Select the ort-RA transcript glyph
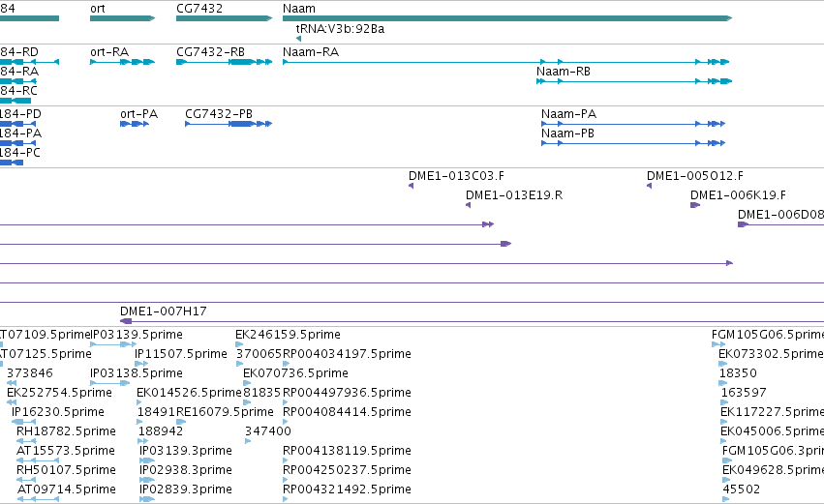824x504 pixels. pyautogui.click(x=122, y=62)
